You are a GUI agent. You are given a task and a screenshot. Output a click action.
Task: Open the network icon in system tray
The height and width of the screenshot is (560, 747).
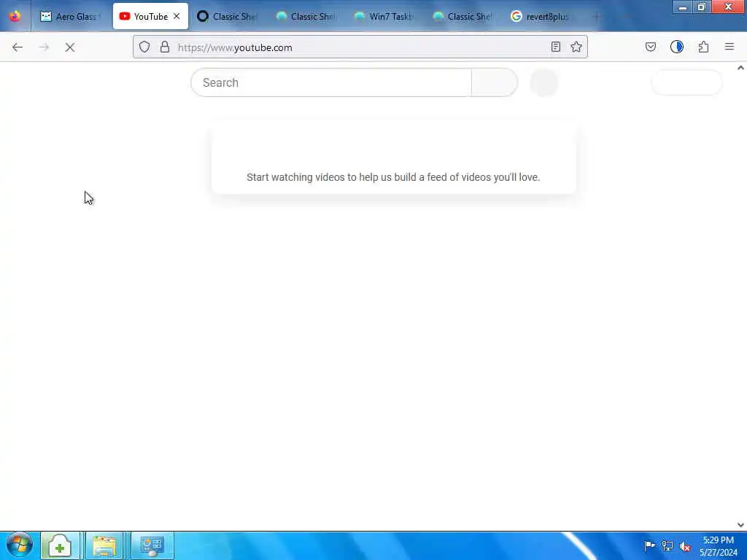pos(667,545)
